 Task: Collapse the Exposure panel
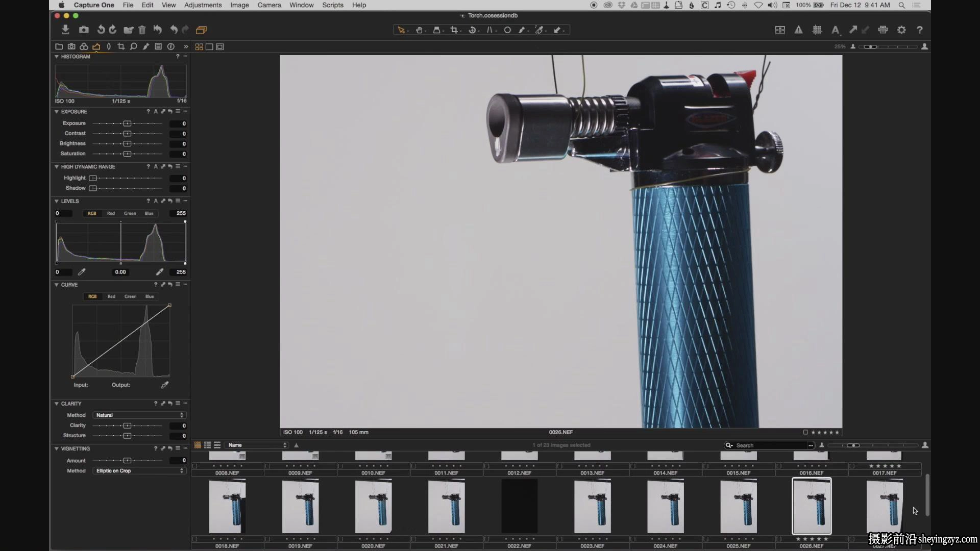click(57, 112)
